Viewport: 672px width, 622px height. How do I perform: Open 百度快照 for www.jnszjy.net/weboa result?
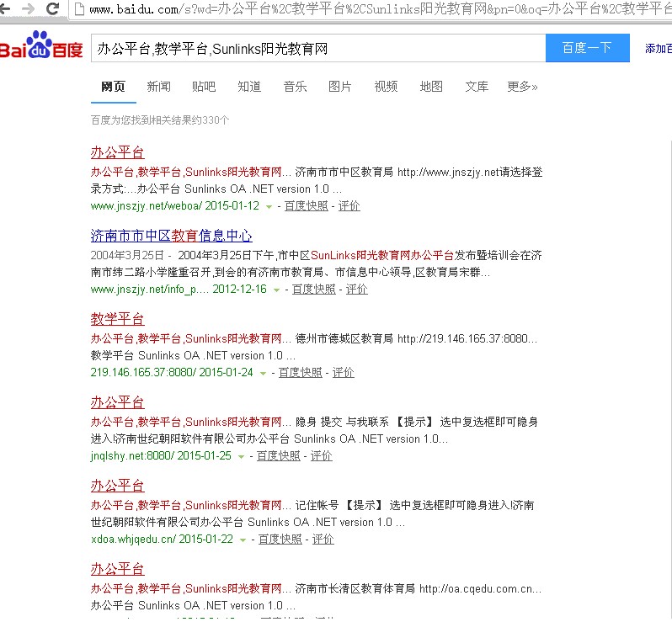tap(306, 206)
